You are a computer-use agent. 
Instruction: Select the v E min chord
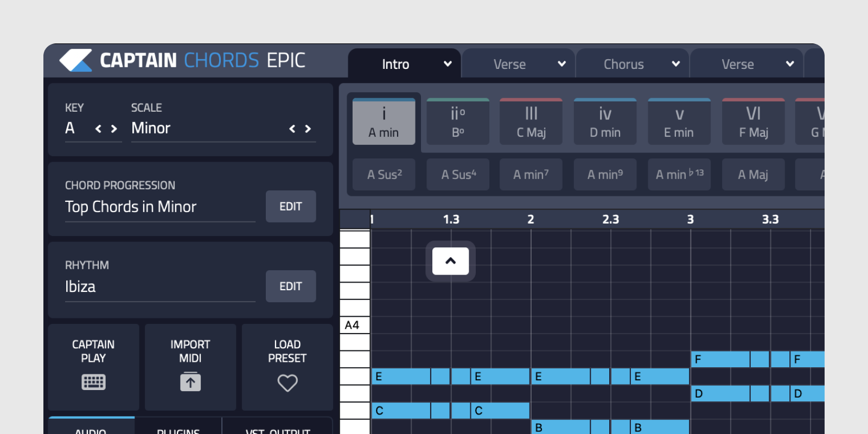coord(679,122)
